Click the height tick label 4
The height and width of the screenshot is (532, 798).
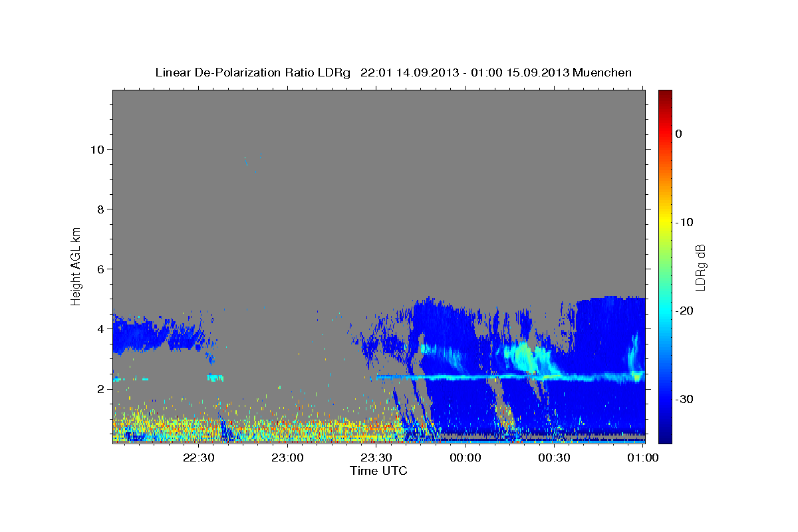click(x=100, y=329)
